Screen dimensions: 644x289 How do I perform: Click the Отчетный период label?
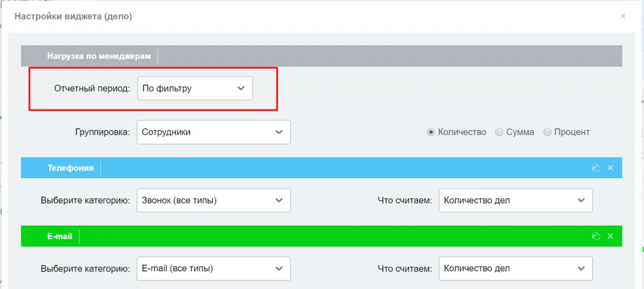tap(92, 89)
